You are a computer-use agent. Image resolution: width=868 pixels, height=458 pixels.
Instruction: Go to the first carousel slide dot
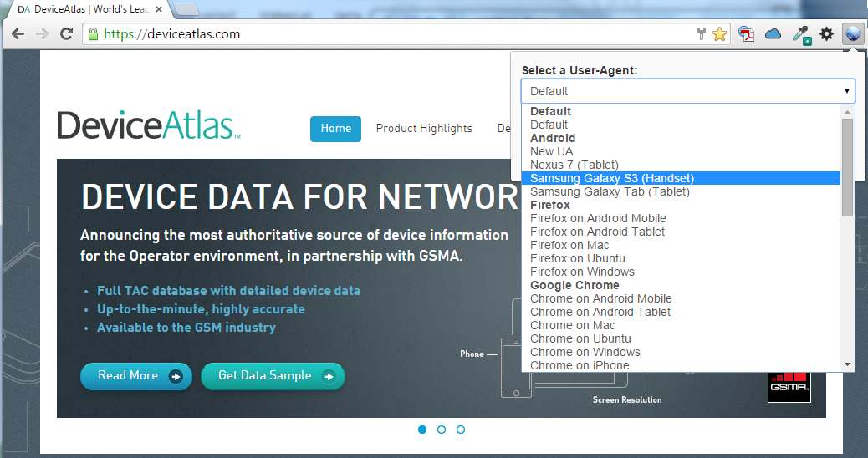pyautogui.click(x=422, y=430)
